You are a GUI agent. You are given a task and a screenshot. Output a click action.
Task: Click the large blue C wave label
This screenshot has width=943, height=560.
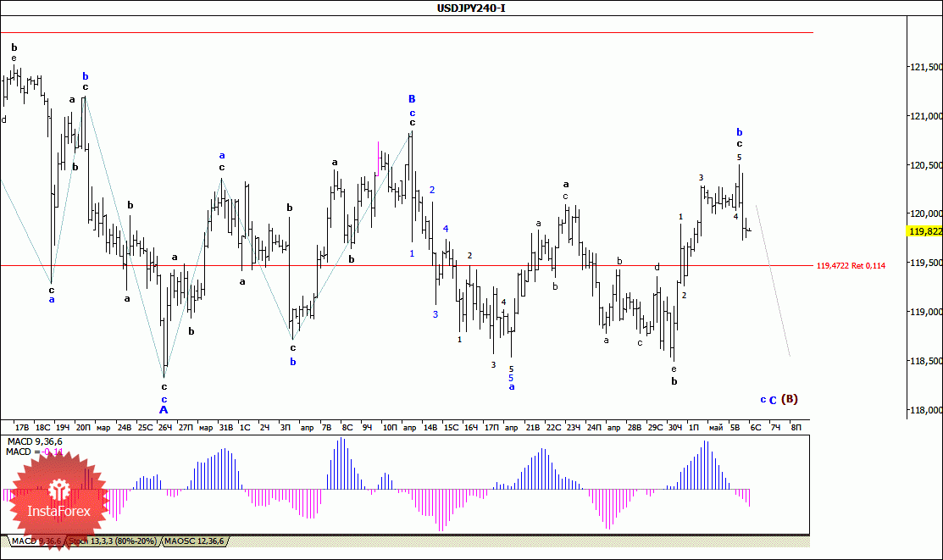click(x=773, y=400)
